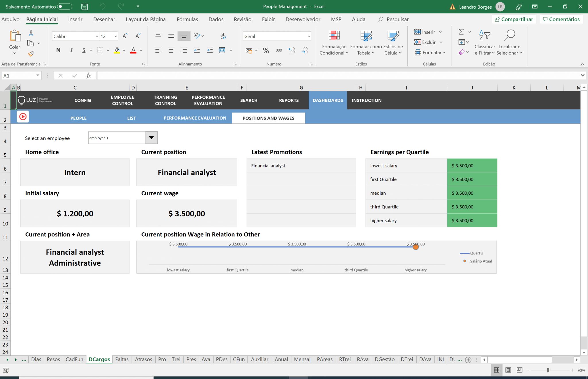Click the Compartilhar button

pyautogui.click(x=514, y=19)
